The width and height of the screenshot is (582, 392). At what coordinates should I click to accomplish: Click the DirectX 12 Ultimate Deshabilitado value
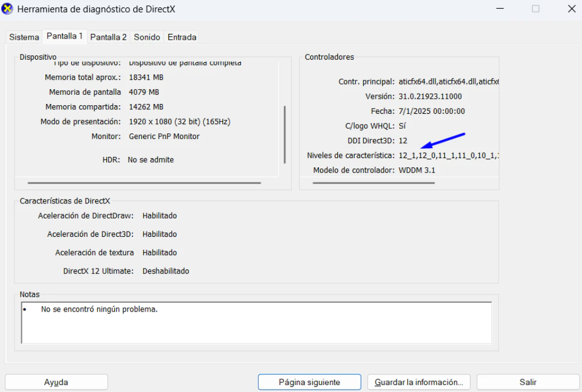(165, 271)
